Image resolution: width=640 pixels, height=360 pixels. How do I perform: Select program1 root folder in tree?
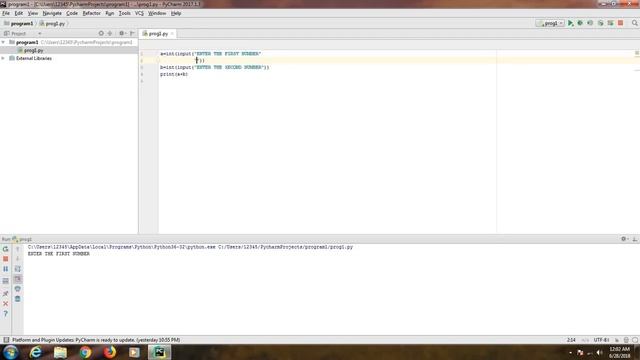pos(27,42)
